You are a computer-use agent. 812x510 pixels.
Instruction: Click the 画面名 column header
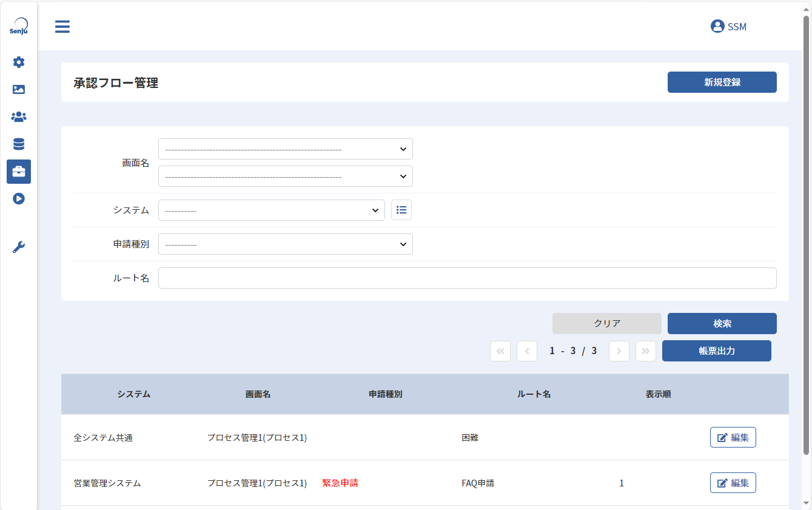coord(258,394)
